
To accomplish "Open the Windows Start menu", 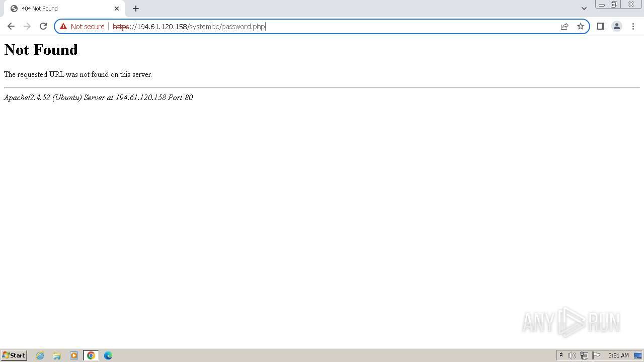I will (14, 355).
